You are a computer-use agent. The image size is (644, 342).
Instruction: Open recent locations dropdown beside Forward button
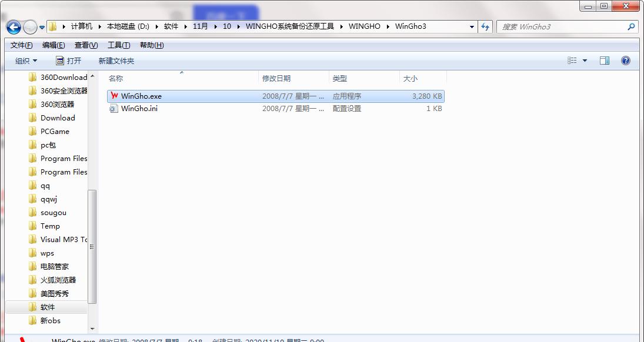coord(42,28)
